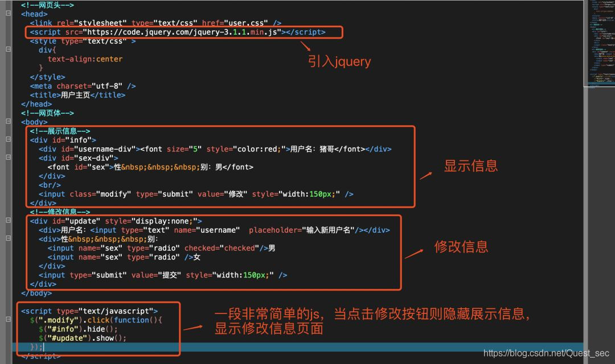Click the unchecked radio input line 女

(124, 258)
